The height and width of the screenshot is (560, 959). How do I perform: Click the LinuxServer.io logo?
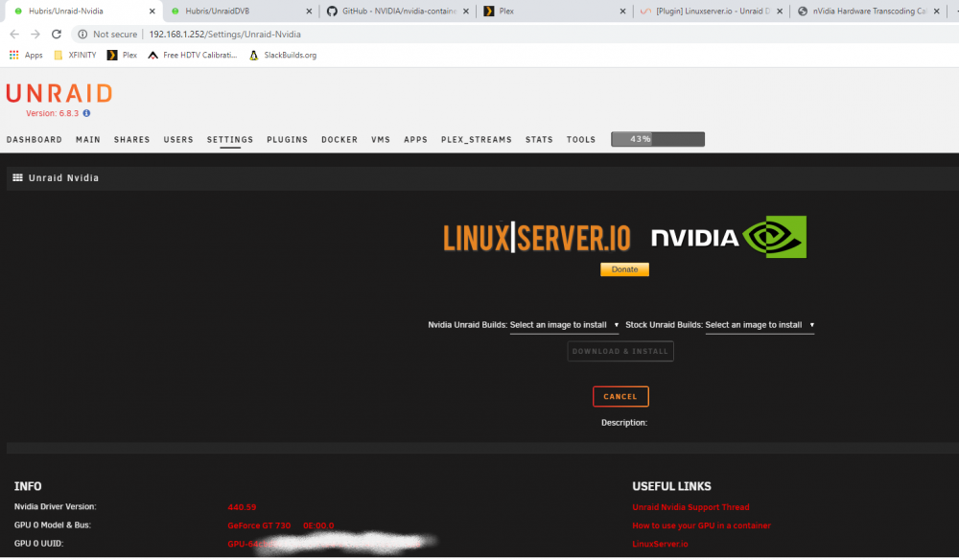point(537,238)
